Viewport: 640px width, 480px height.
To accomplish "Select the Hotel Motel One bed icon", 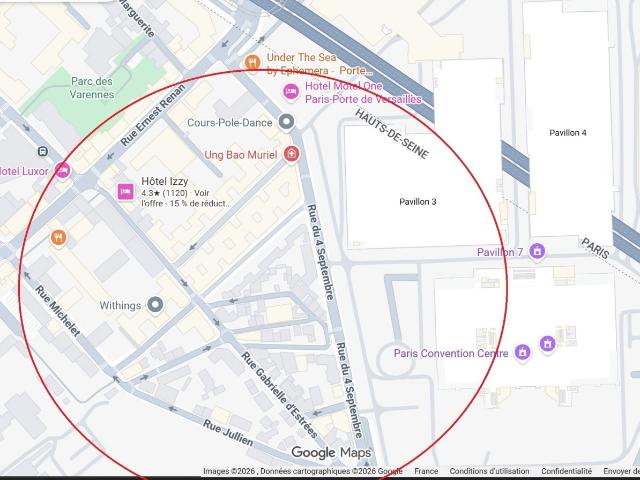I will click(291, 91).
